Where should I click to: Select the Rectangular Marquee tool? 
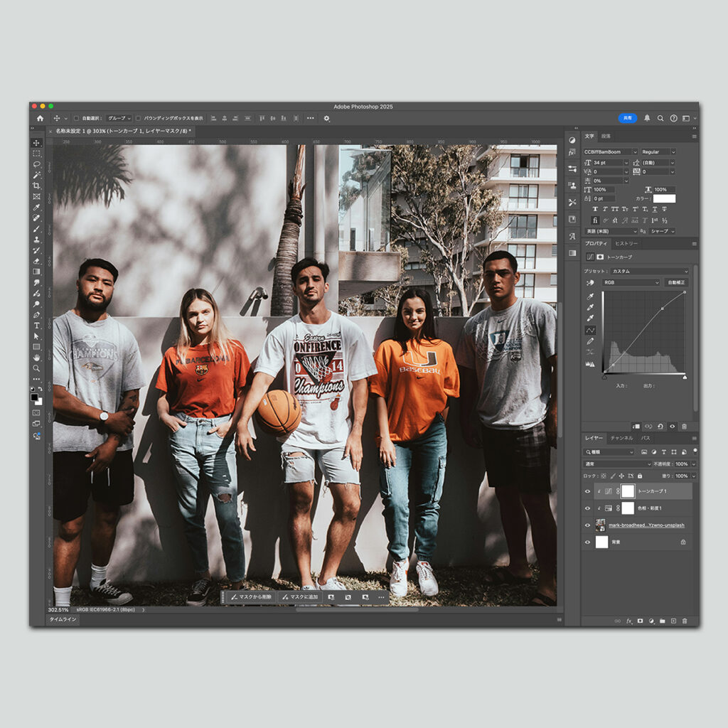coord(36,154)
